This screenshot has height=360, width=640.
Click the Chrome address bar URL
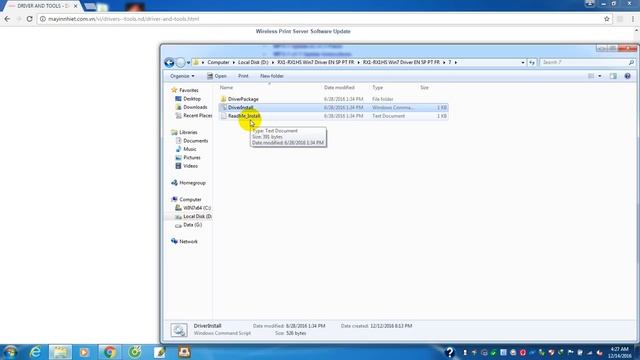coord(124,19)
